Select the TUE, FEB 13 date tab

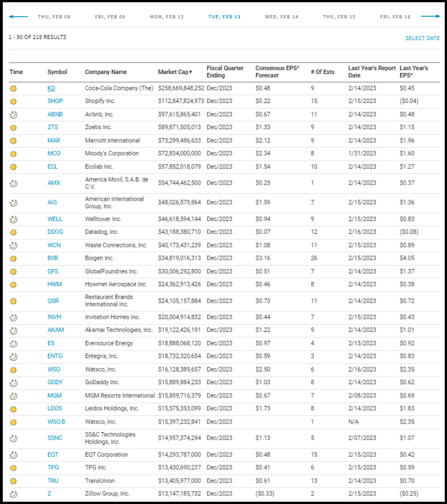pyautogui.click(x=224, y=17)
